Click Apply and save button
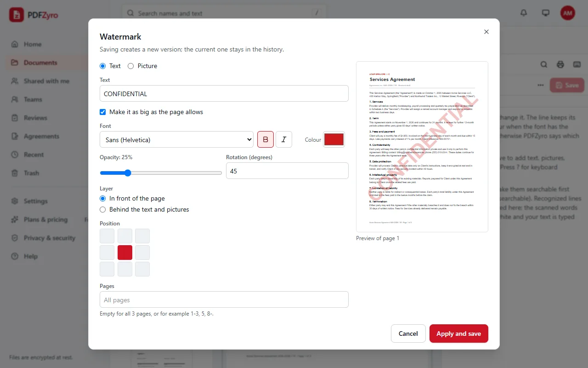 coord(459,333)
